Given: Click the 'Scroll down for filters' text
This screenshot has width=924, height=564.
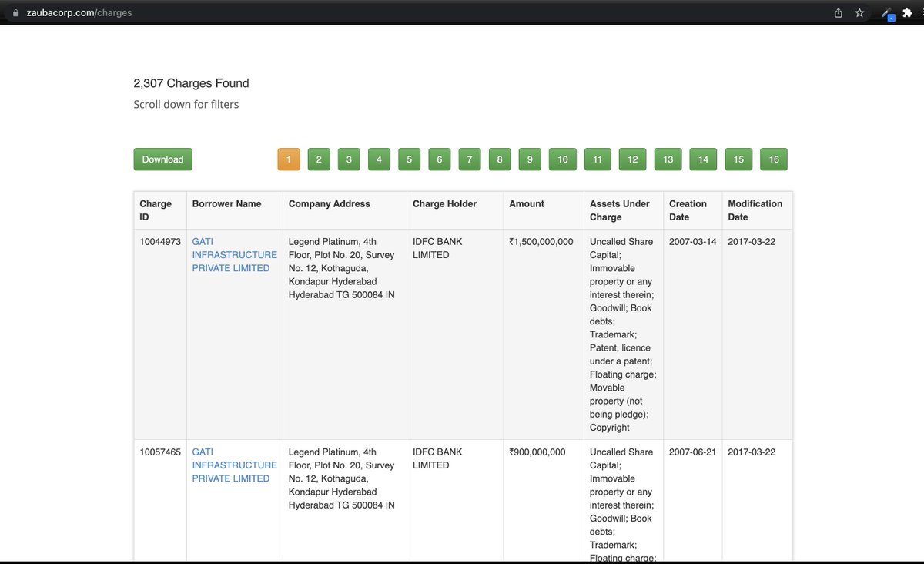Looking at the screenshot, I should click(186, 104).
